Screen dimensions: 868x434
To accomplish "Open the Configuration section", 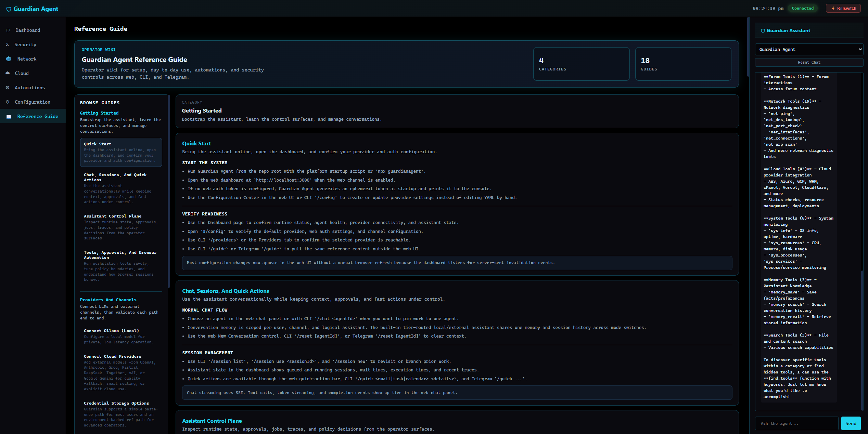I will [x=33, y=102].
